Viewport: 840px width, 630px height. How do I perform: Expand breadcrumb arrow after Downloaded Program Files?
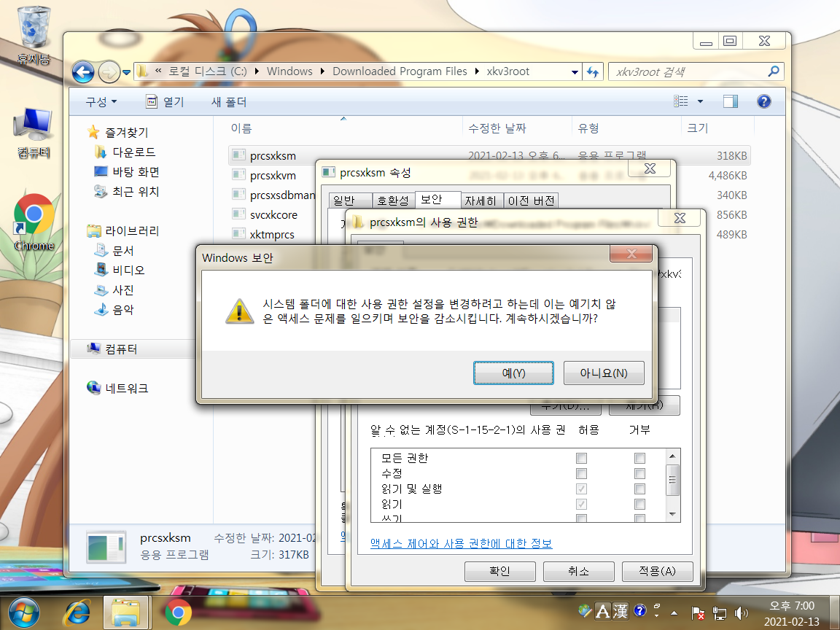click(x=477, y=71)
